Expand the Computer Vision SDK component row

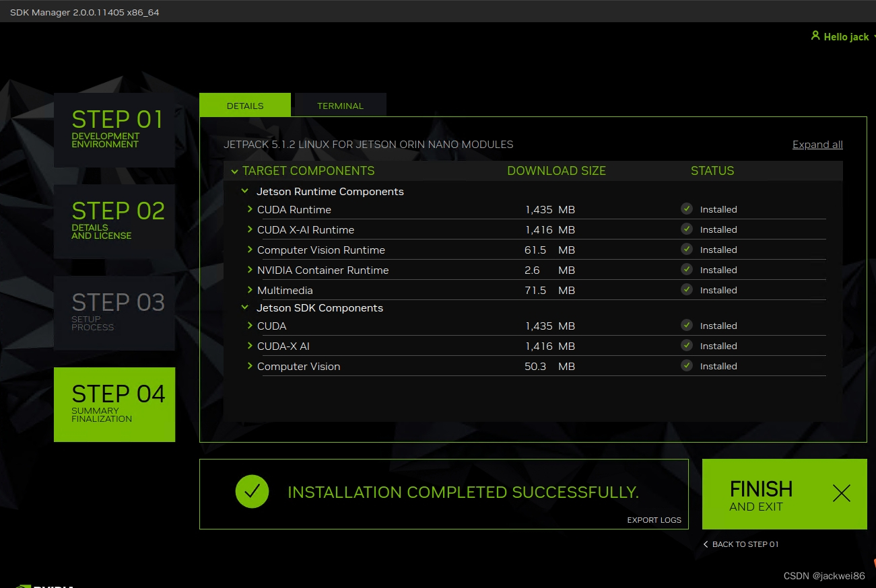click(x=250, y=366)
